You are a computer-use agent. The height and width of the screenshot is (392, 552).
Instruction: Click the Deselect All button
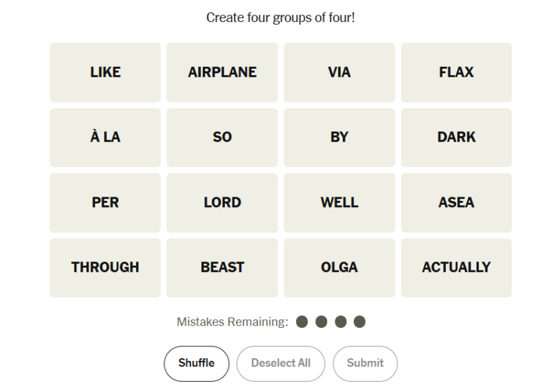coord(281,364)
